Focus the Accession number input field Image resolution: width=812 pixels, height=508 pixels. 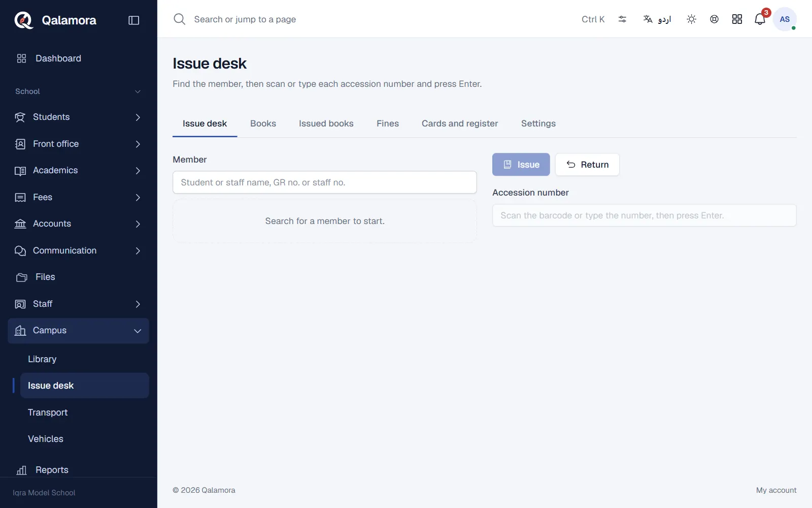coord(644,215)
